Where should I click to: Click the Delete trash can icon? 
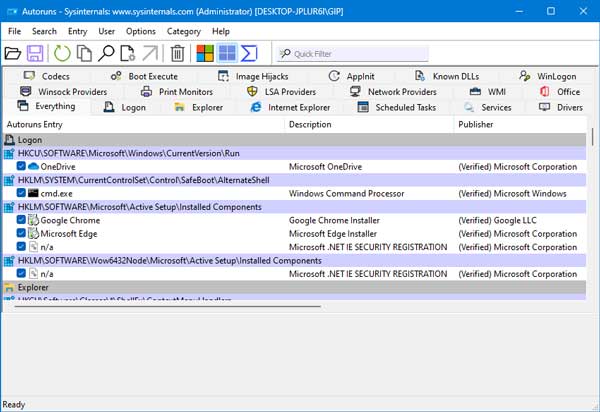pyautogui.click(x=177, y=53)
